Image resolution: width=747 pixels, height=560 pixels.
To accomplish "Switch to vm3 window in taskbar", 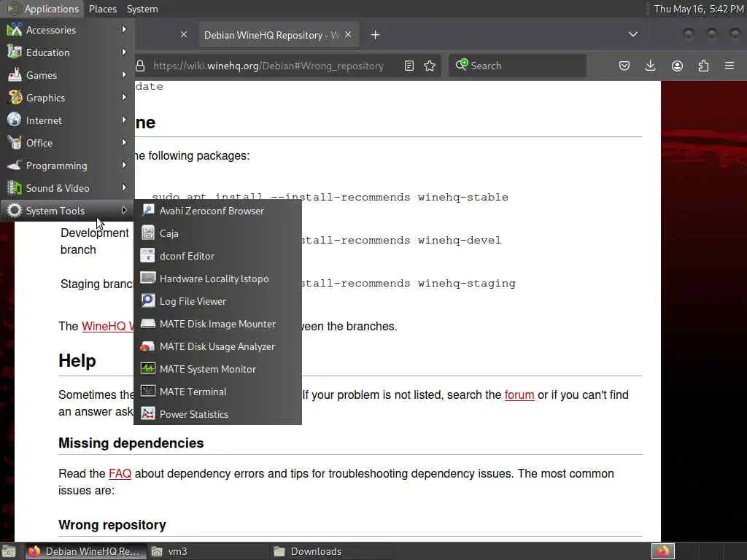I will pos(208,551).
